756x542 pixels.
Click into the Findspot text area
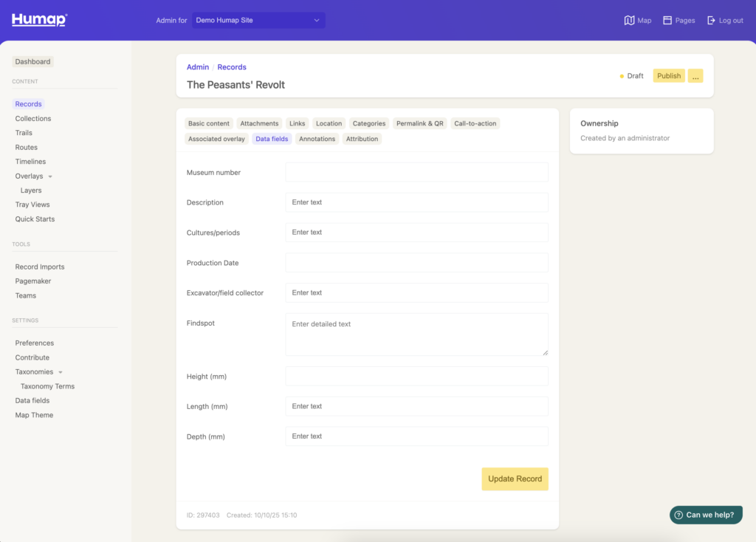[x=416, y=335]
